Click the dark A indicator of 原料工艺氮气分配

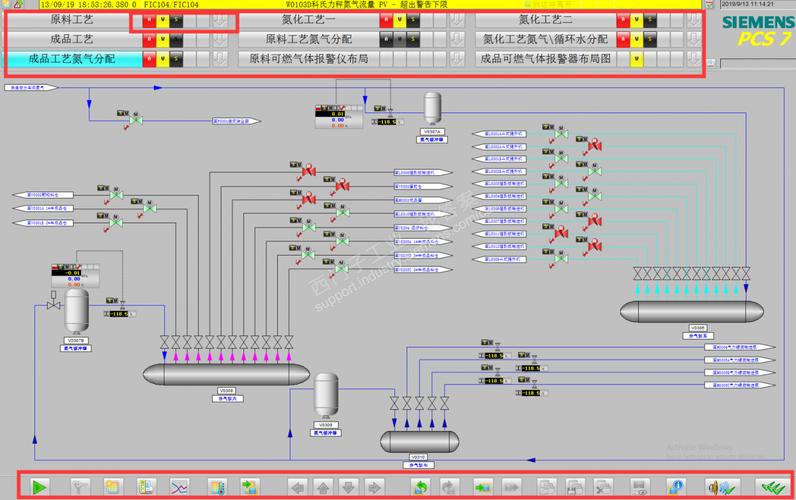point(386,40)
